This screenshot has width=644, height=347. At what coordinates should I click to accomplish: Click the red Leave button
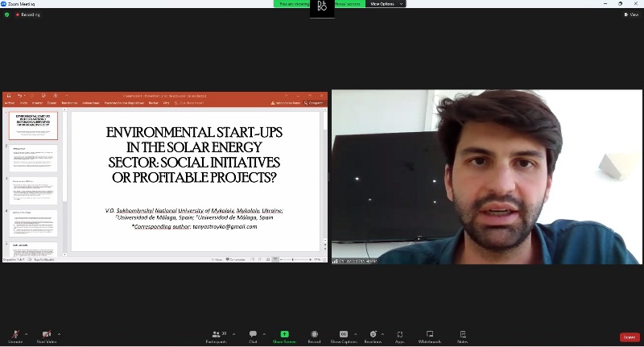click(x=630, y=337)
